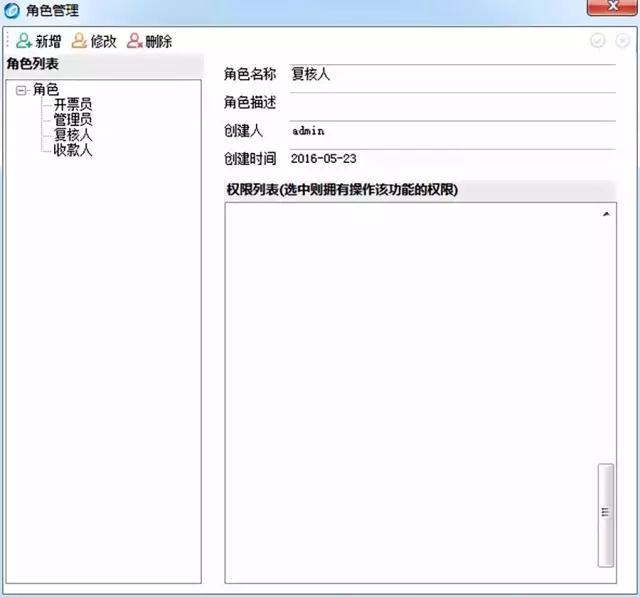Click the permission list scrollbar thumb
The height and width of the screenshot is (597, 640).
coord(606,515)
